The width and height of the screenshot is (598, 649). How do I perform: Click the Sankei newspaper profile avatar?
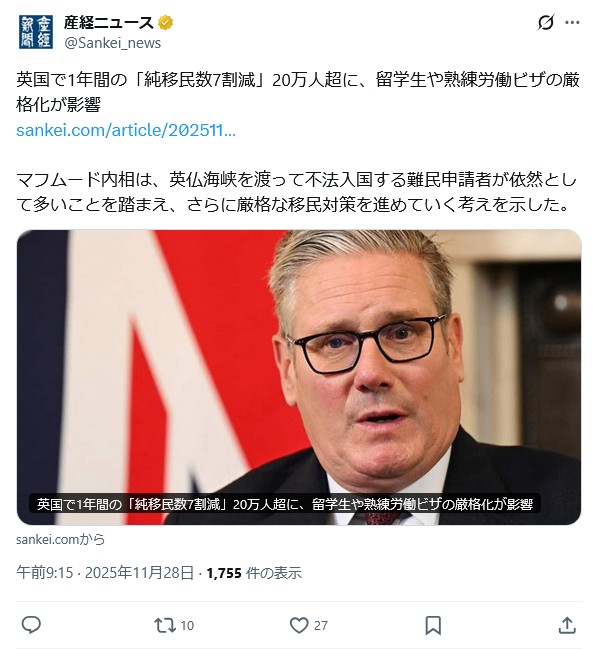pos(36,32)
